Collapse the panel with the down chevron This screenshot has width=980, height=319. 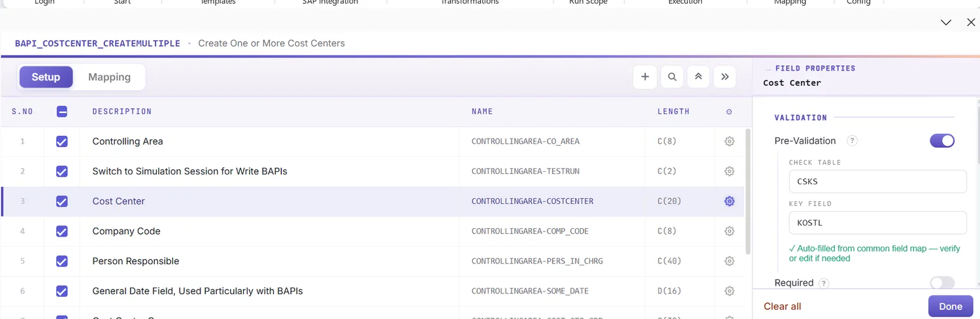pyautogui.click(x=945, y=22)
